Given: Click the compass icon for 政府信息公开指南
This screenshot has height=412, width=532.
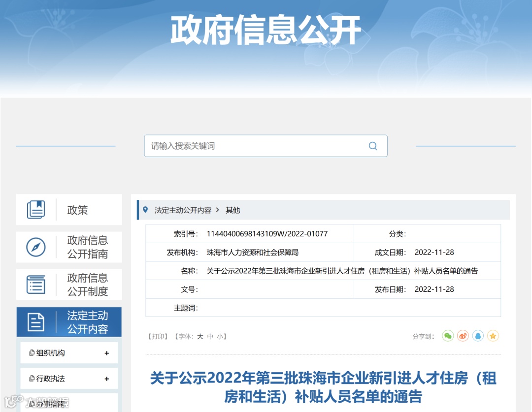Looking at the screenshot, I should tap(36, 247).
